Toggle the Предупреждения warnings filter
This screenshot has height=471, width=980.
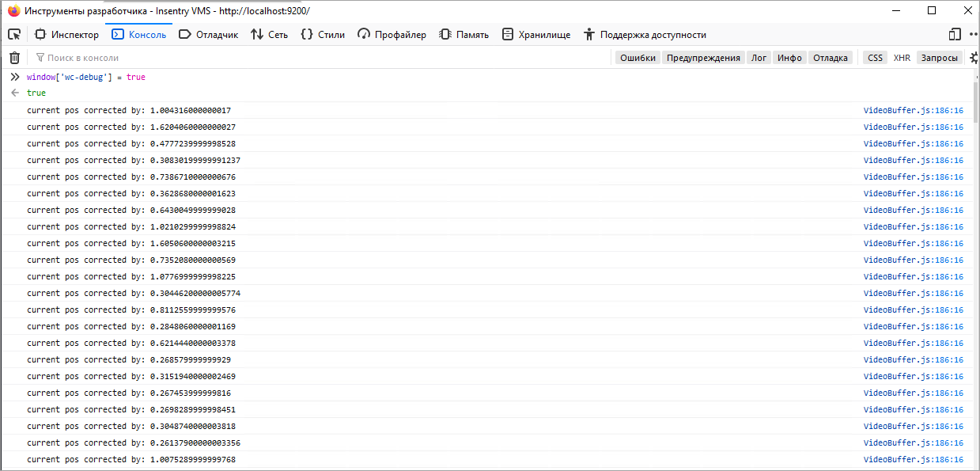[703, 58]
